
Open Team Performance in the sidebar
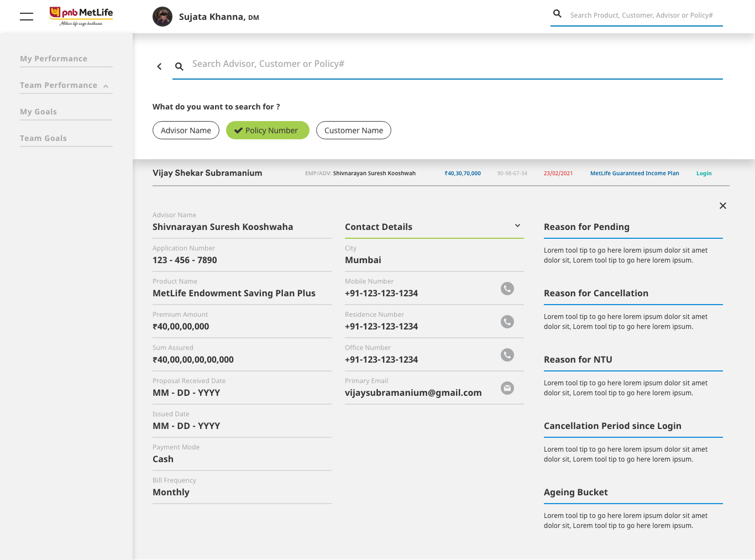pyautogui.click(x=59, y=85)
